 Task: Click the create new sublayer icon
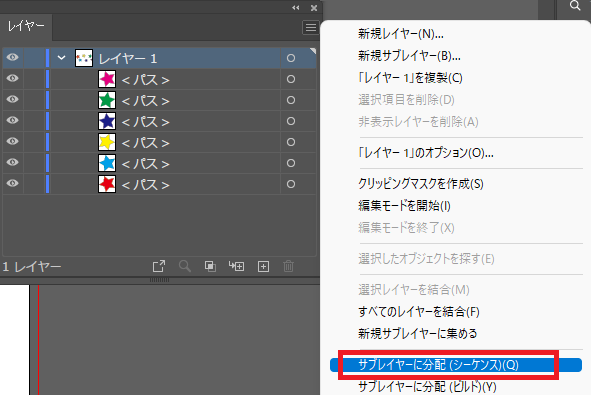(x=236, y=266)
